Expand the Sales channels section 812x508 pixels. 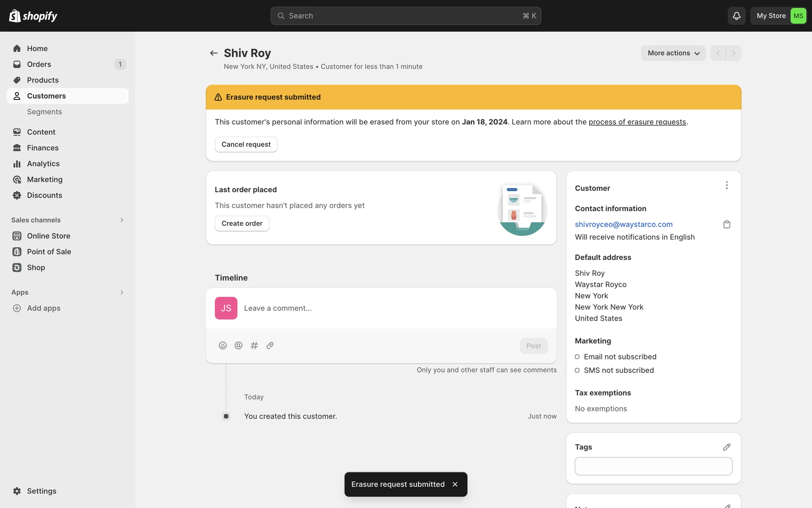pos(122,220)
